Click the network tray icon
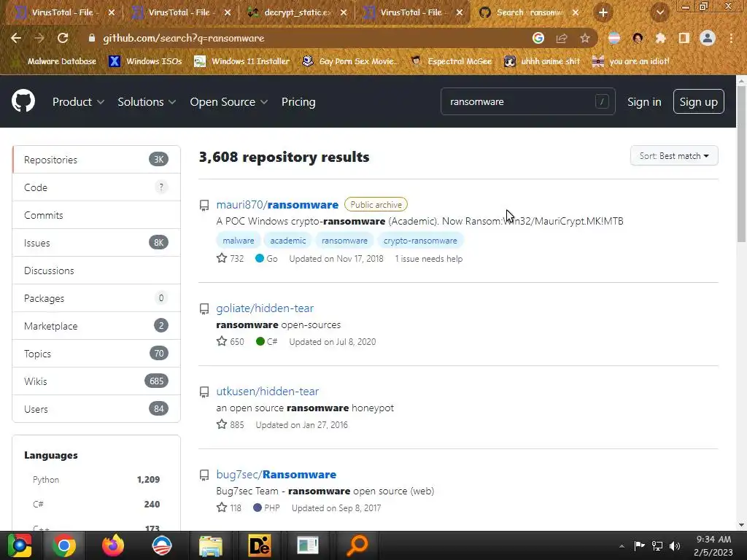 click(x=657, y=545)
